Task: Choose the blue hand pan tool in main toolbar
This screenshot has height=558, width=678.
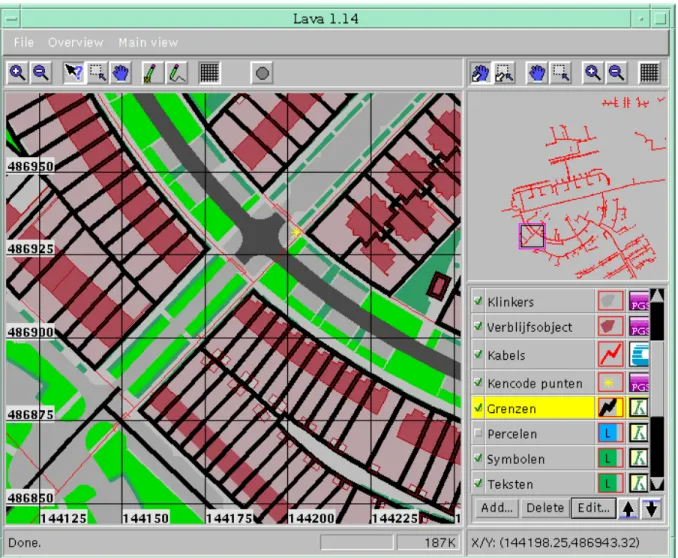Action: point(121,73)
